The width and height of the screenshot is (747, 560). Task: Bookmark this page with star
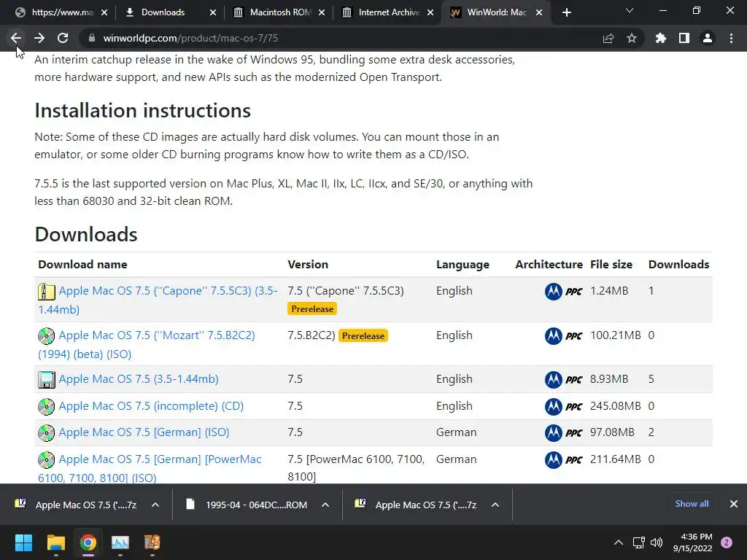point(632,38)
